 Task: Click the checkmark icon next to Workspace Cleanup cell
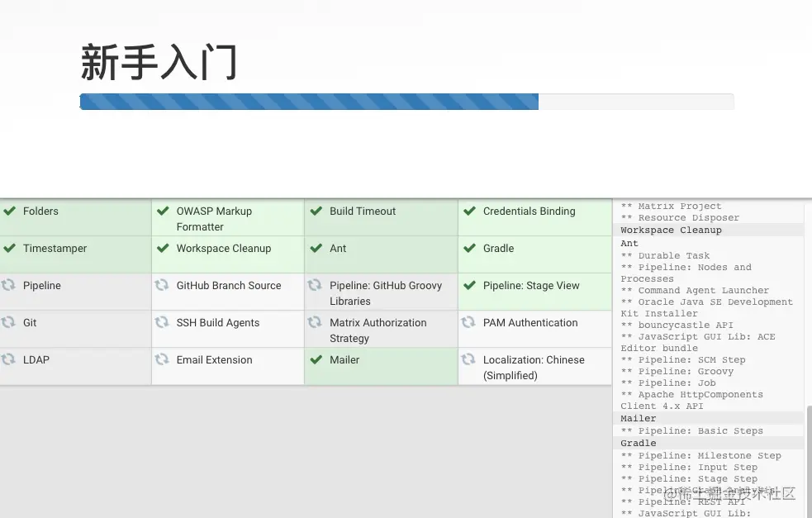[163, 248]
